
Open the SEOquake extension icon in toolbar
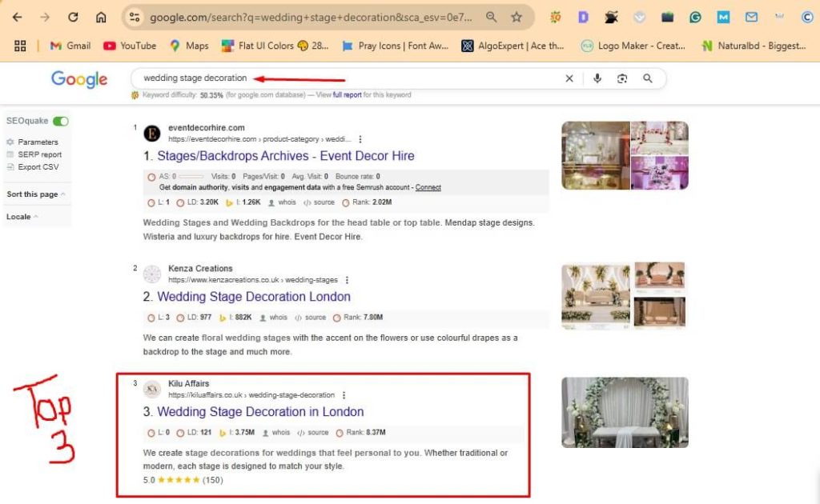[x=556, y=18]
